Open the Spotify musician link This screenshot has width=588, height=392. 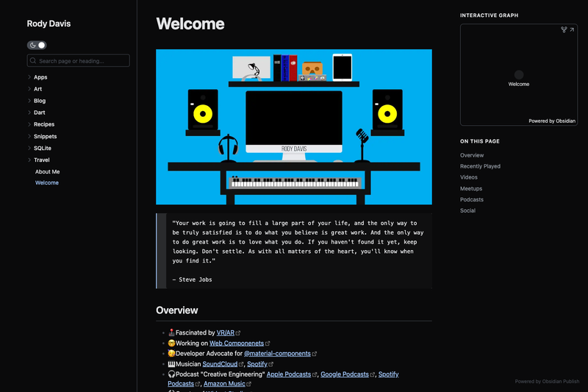pyautogui.click(x=257, y=364)
